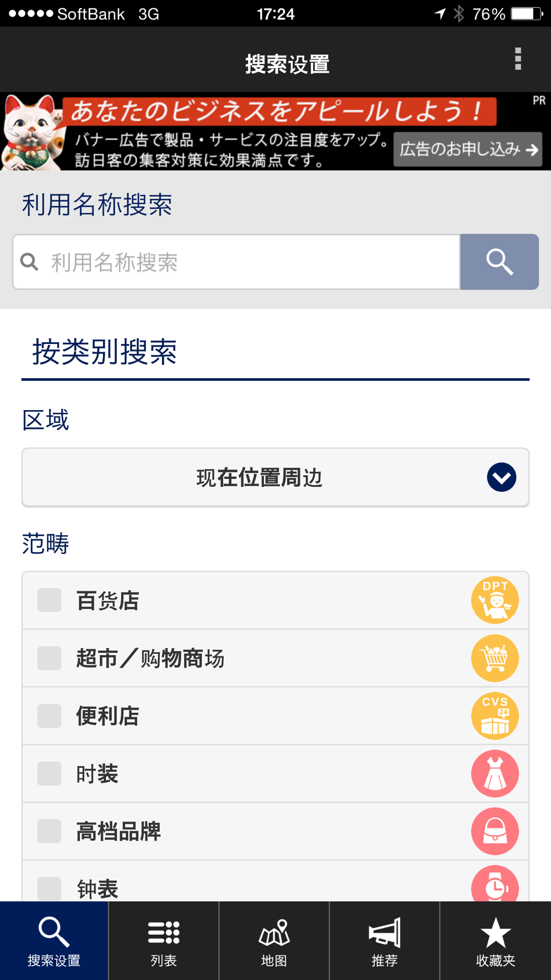Expand area list via blue chevron
The image size is (551, 980).
click(501, 477)
